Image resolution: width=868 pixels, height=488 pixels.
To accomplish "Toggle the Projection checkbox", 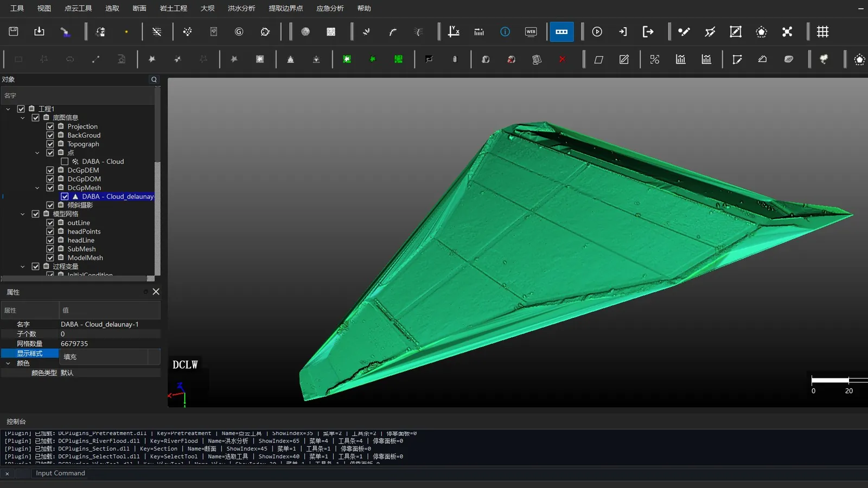I will point(50,126).
